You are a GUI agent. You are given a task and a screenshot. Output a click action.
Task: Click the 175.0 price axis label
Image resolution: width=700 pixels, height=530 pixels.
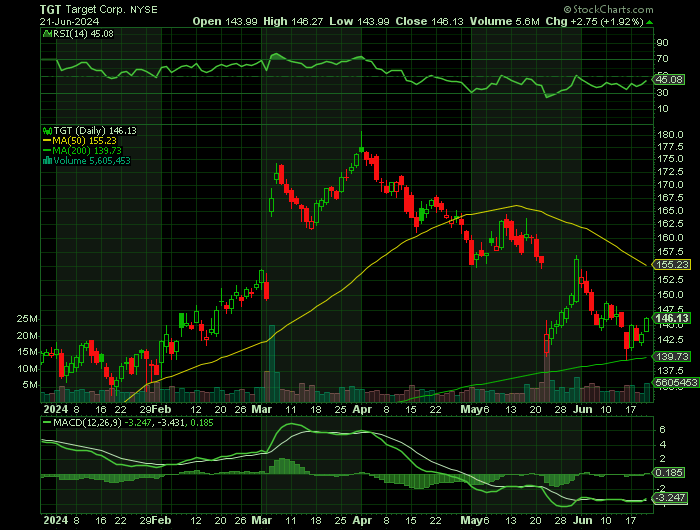click(671, 159)
